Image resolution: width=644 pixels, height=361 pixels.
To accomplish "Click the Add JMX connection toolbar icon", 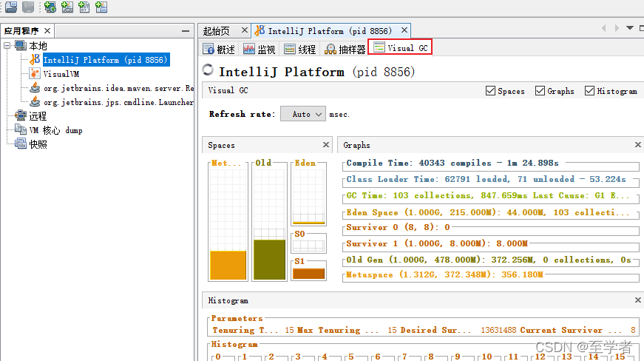I will click(x=67, y=7).
